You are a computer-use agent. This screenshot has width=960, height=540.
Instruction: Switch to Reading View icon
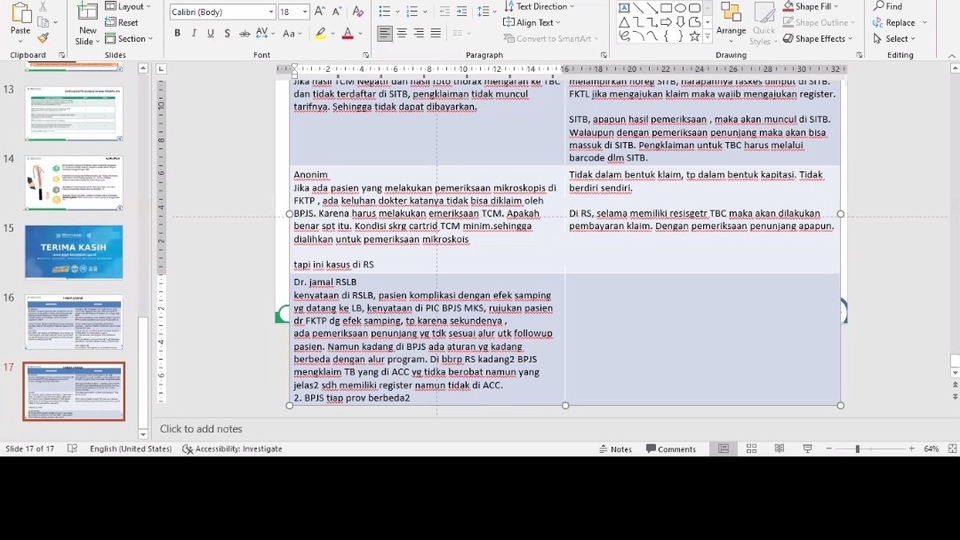779,449
